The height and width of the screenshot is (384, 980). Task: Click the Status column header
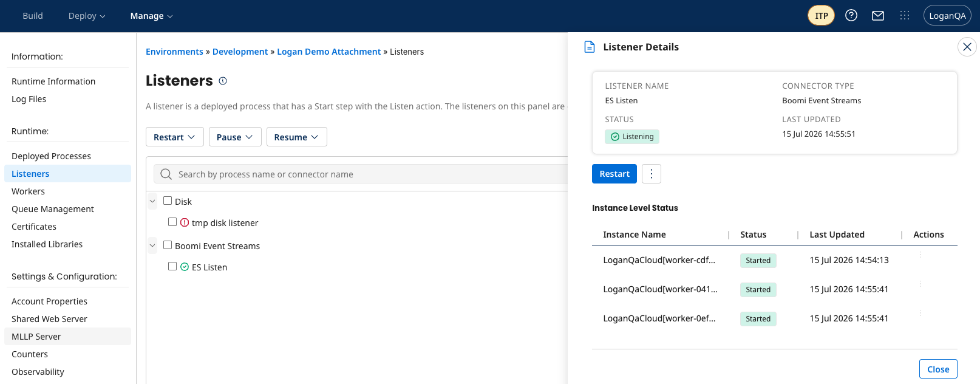[x=753, y=235]
